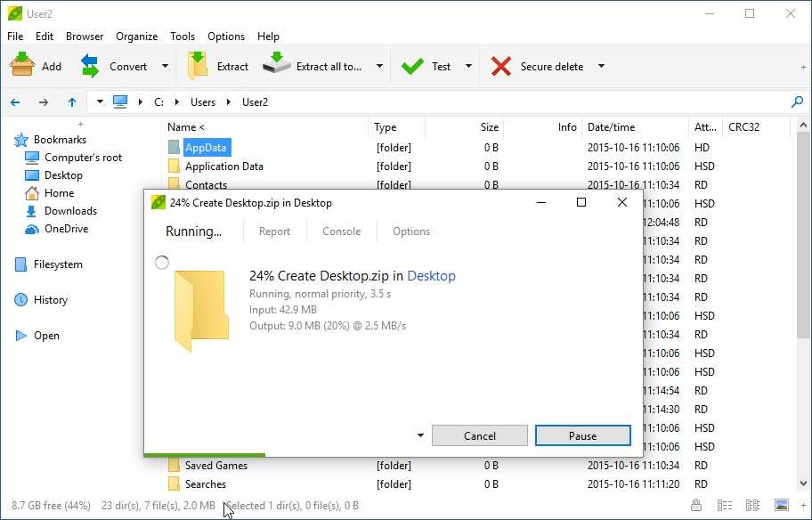Select Downloads in the Bookmarks sidebar
Viewport: 812px width, 520px height.
[x=70, y=211]
